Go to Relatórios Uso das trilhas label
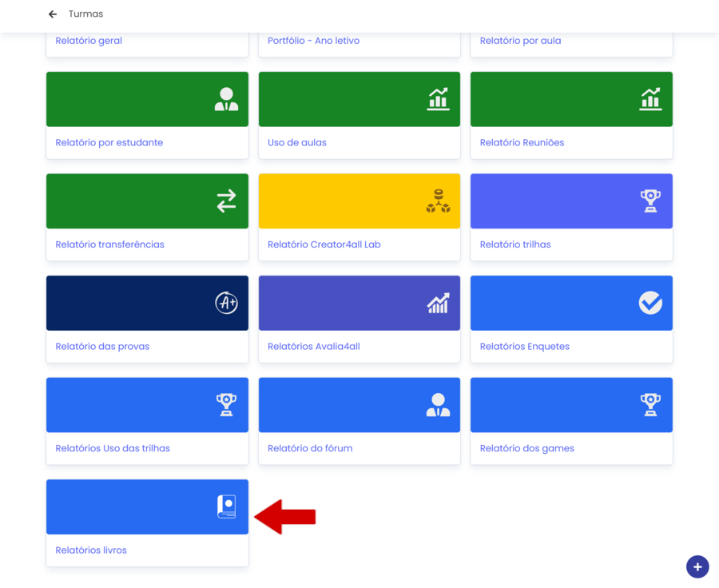 [x=113, y=448]
